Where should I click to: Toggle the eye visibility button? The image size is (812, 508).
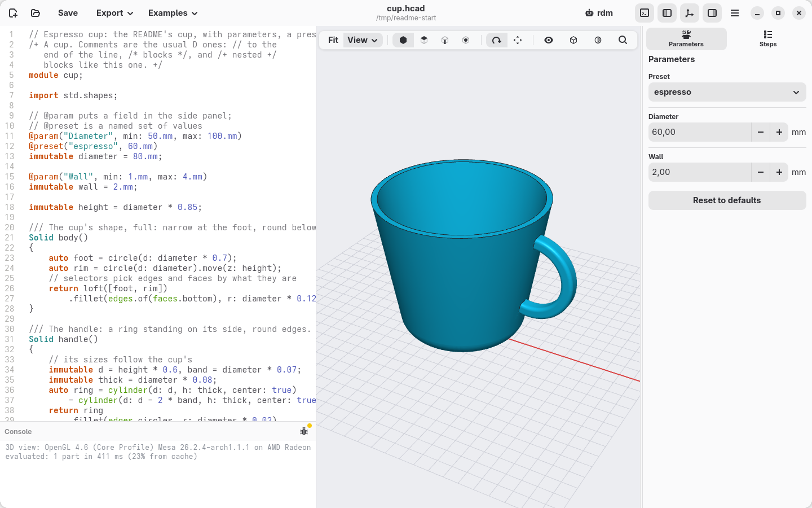tap(549, 40)
